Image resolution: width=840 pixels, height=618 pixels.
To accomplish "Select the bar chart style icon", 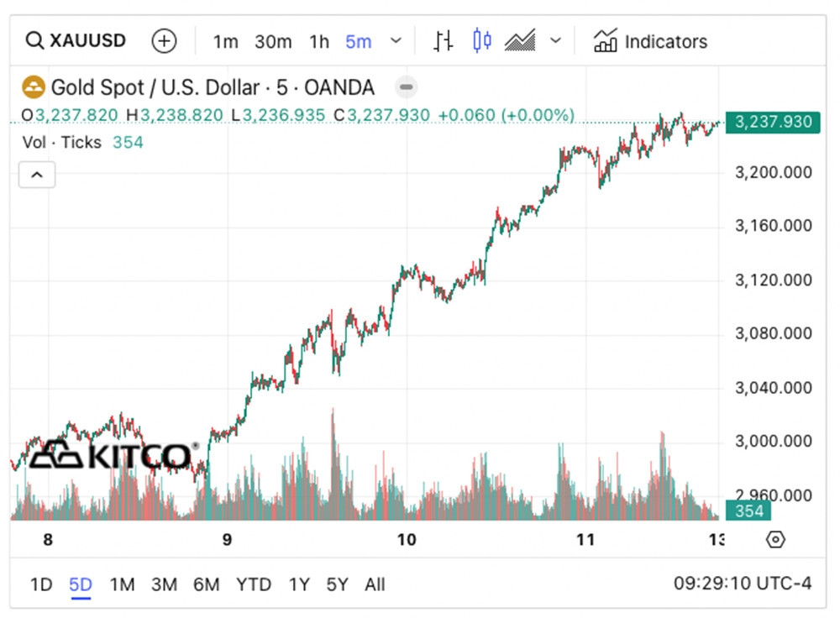I will tap(444, 40).
